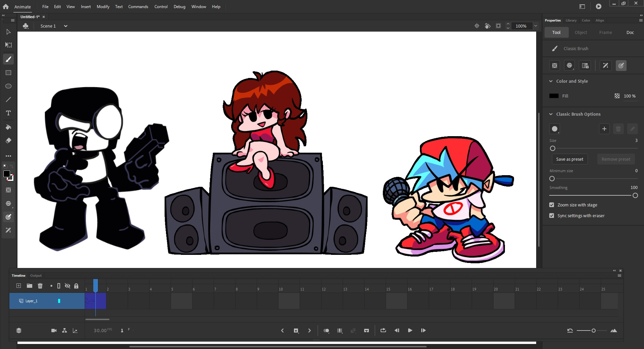Click the Save as preset button
This screenshot has height=349, width=644.
[x=570, y=159]
